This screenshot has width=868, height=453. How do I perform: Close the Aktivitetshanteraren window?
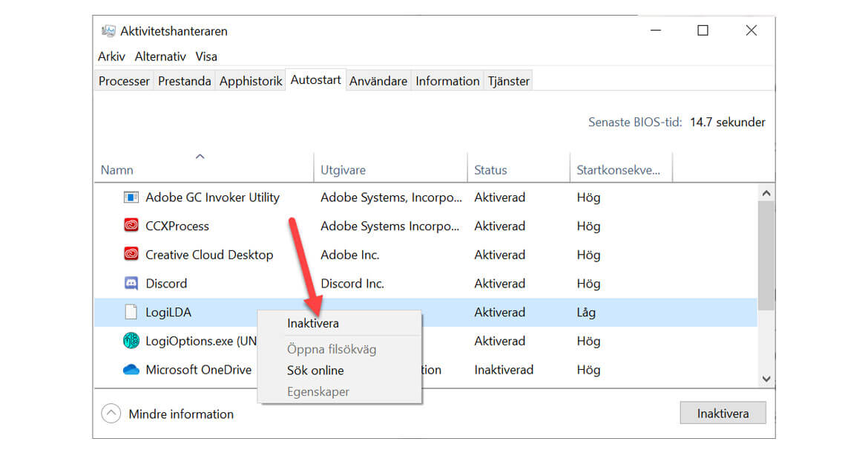pyautogui.click(x=752, y=30)
